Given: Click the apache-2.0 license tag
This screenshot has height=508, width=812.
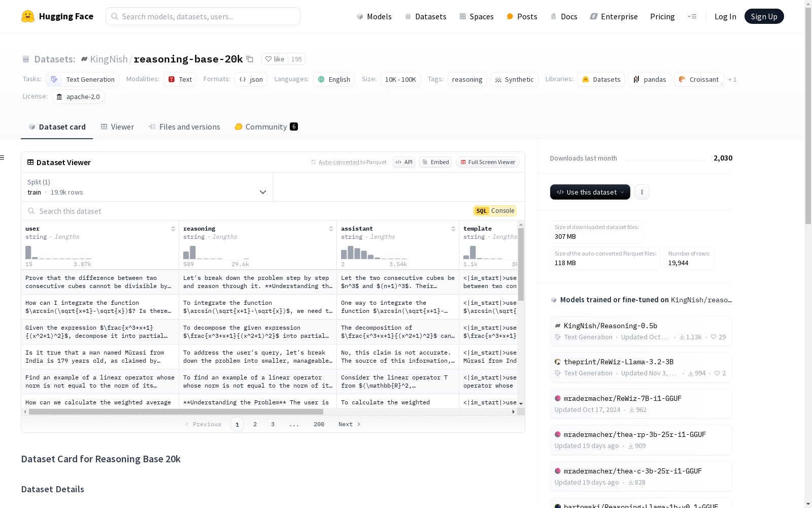Looking at the screenshot, I should (x=78, y=97).
